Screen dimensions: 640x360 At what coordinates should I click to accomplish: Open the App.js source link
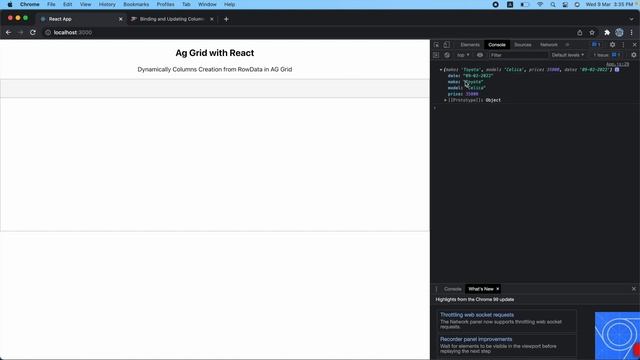pos(617,64)
